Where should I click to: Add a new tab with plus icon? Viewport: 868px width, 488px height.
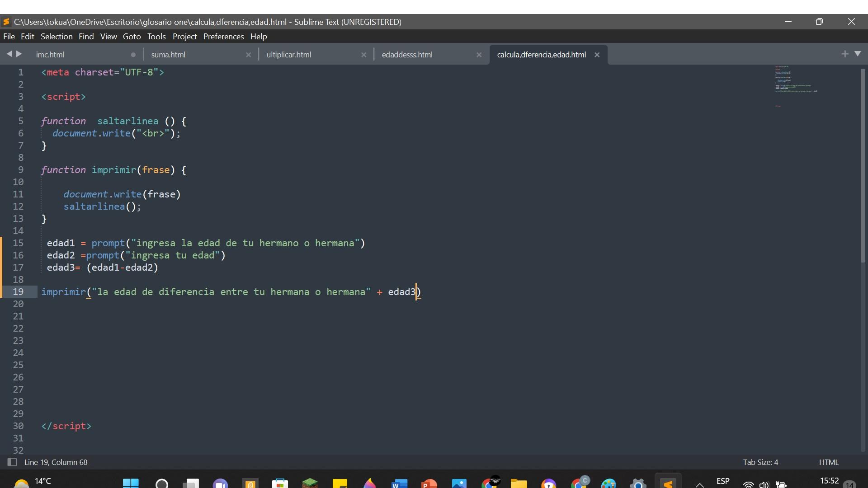coord(844,54)
